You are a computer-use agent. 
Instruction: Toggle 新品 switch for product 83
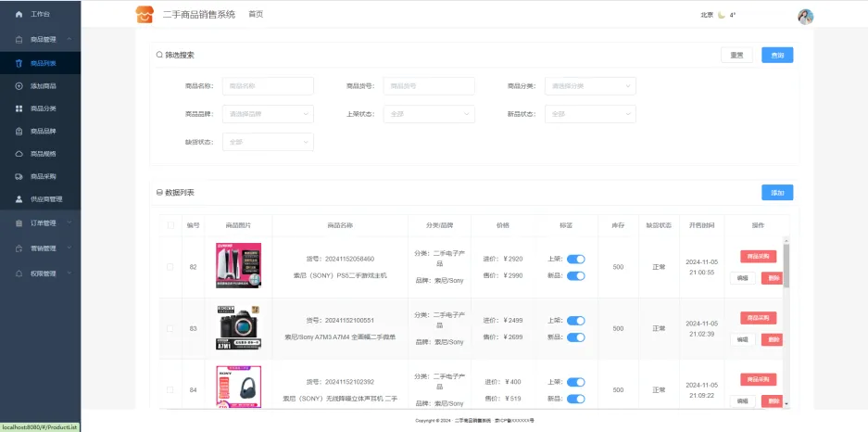pos(575,337)
